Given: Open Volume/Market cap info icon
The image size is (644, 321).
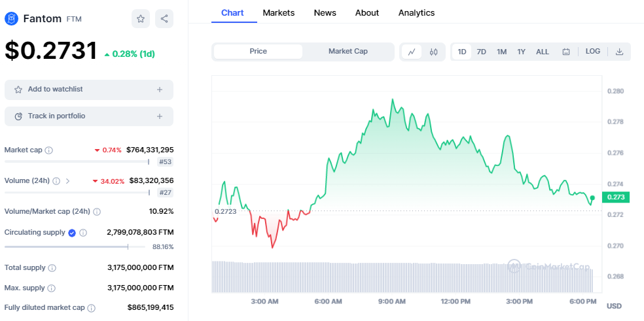Looking at the screenshot, I should pyautogui.click(x=96, y=212).
